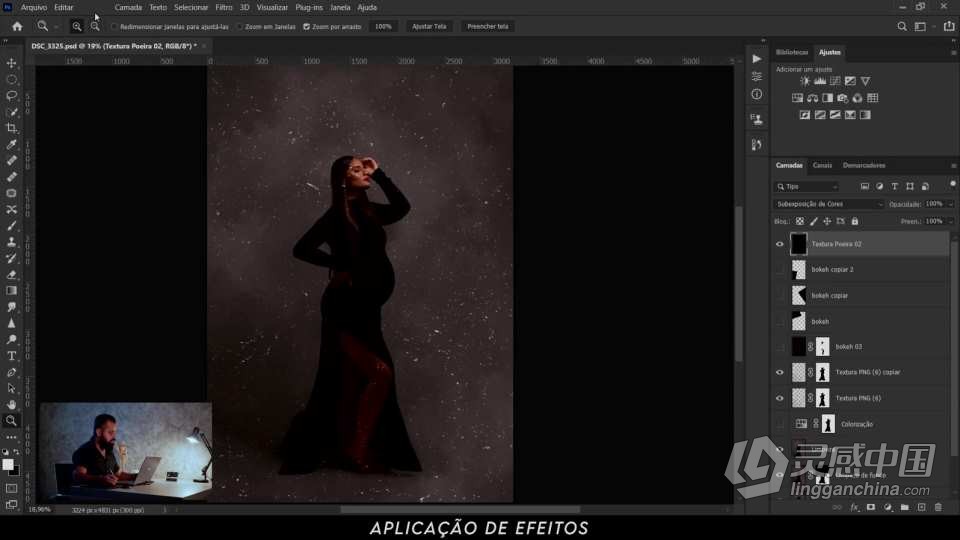960x540 pixels.
Task: Open the Layers panel options menu
Action: click(x=953, y=166)
